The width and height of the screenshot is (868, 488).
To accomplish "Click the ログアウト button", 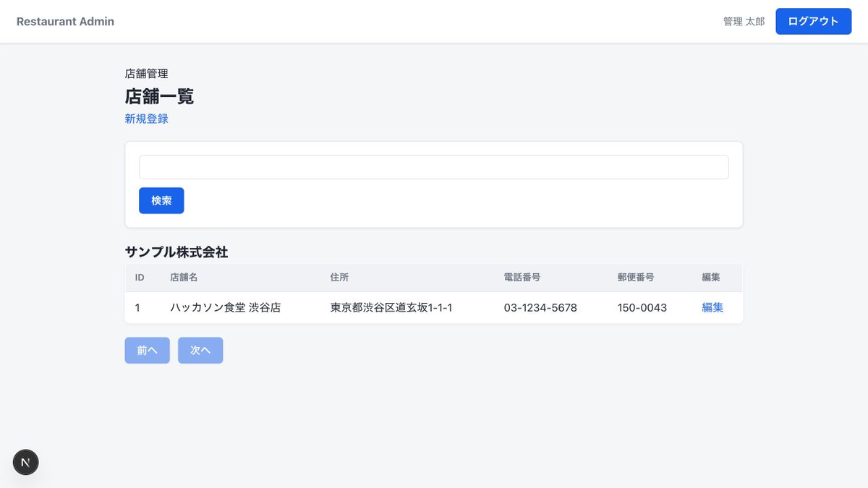I will [814, 22].
